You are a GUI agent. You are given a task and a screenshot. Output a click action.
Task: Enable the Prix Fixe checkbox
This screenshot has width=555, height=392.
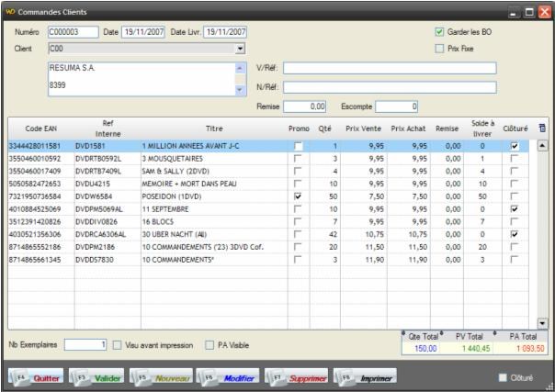coord(439,49)
